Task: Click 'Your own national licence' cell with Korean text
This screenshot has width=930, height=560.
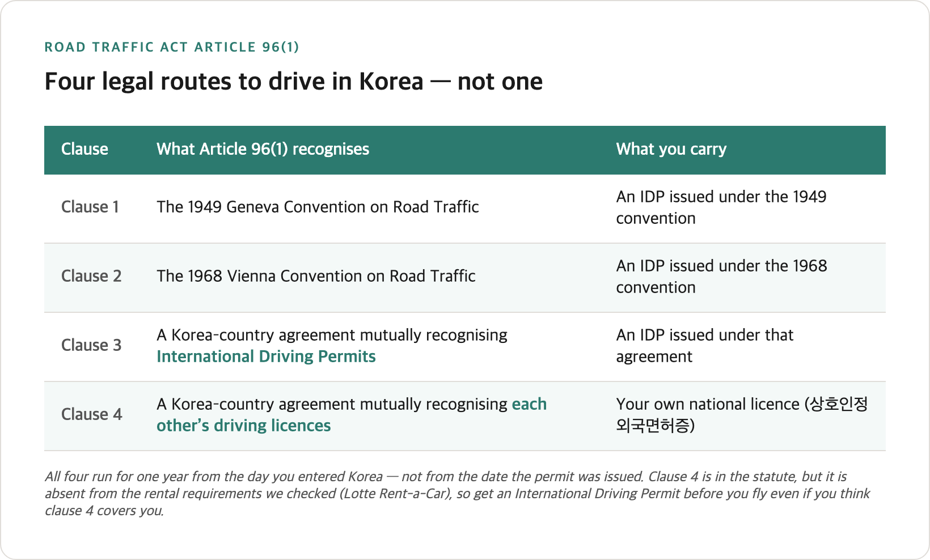Action: point(742,415)
